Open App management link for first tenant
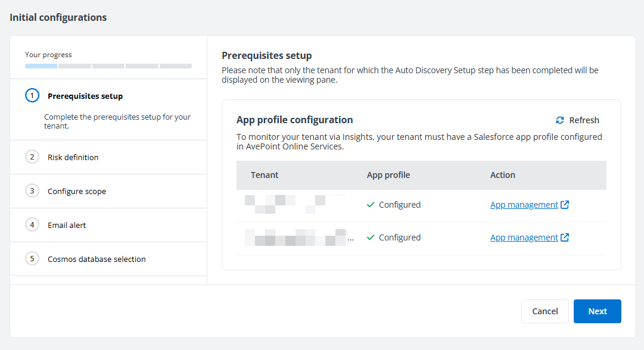 (524, 205)
